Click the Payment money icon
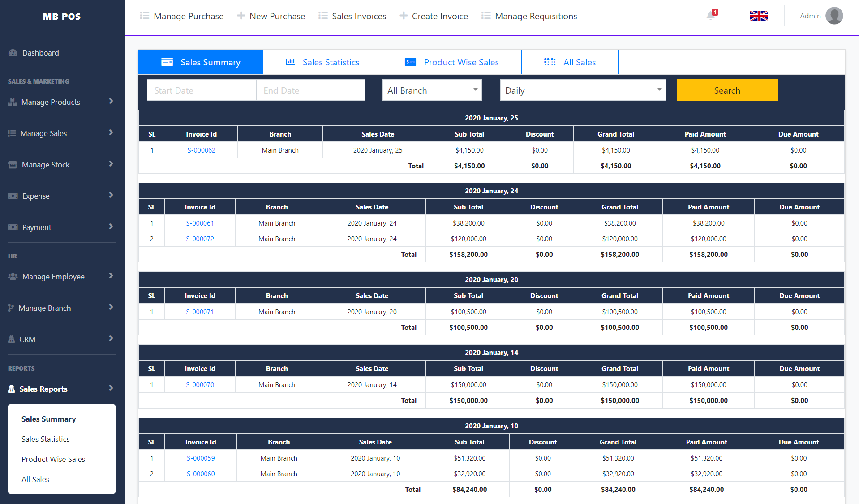The height and width of the screenshot is (504, 859). point(13,227)
